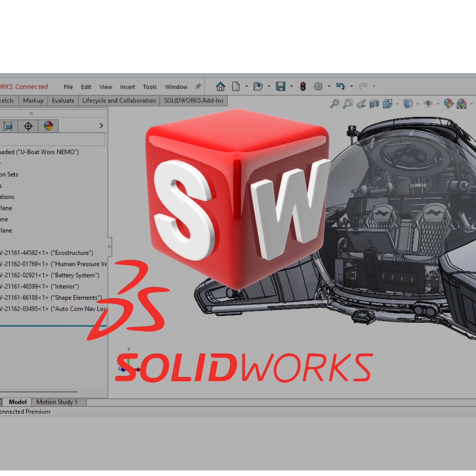The height and width of the screenshot is (476, 476).
Task: Click the feature tree filter field
Action: click(52, 139)
